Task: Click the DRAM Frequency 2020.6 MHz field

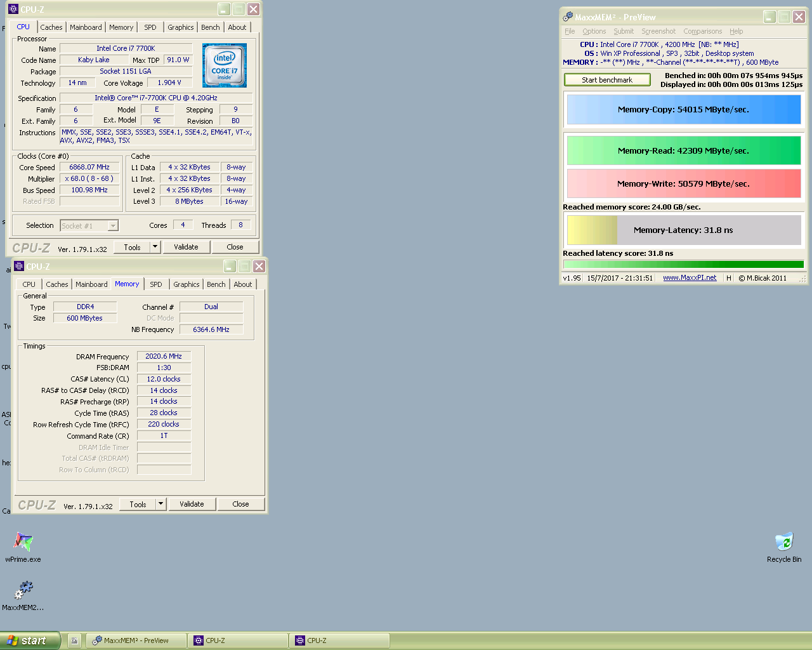Action: click(164, 356)
